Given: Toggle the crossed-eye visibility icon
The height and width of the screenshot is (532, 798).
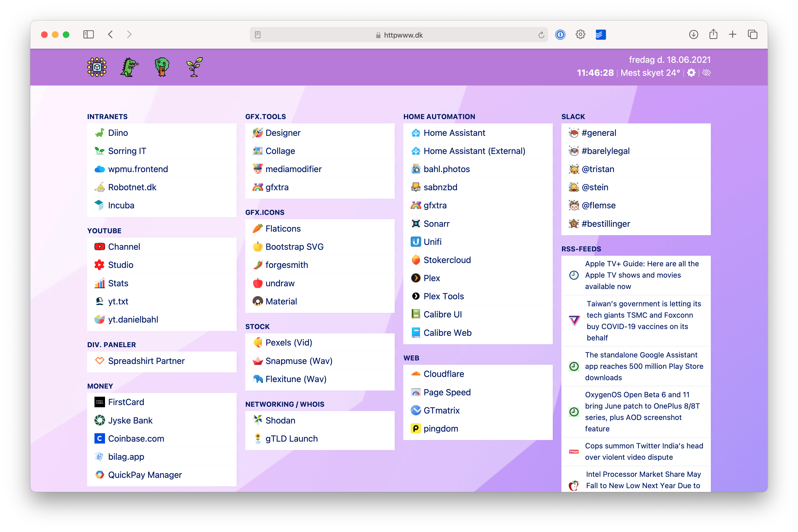Looking at the screenshot, I should pos(706,73).
